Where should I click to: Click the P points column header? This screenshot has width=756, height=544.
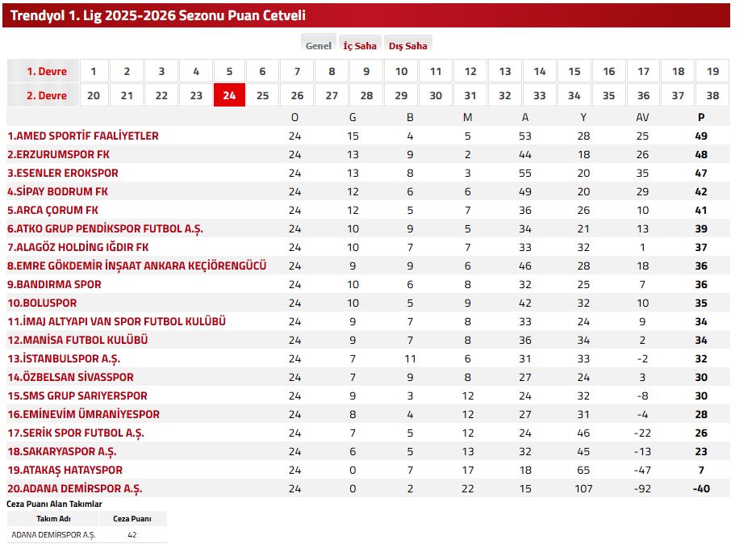(701, 117)
